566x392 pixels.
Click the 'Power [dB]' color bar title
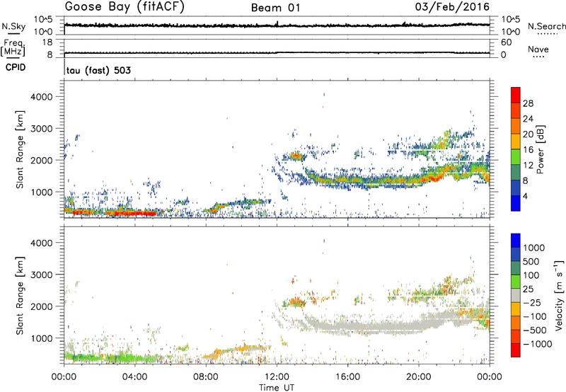click(540, 149)
